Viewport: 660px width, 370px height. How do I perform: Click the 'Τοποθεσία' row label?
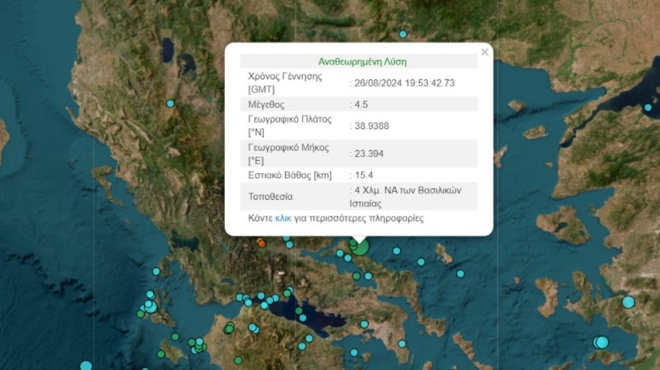click(270, 197)
